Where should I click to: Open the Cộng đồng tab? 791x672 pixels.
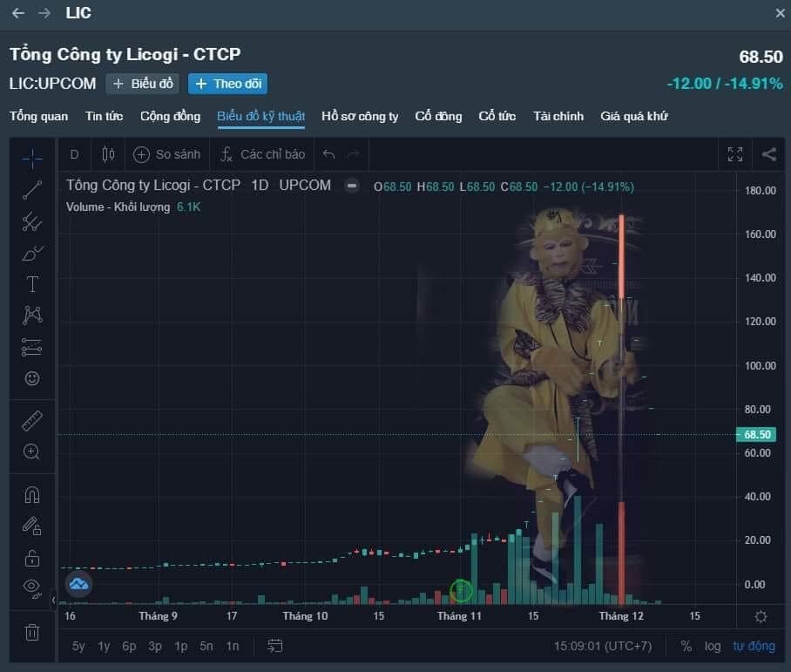tap(170, 116)
